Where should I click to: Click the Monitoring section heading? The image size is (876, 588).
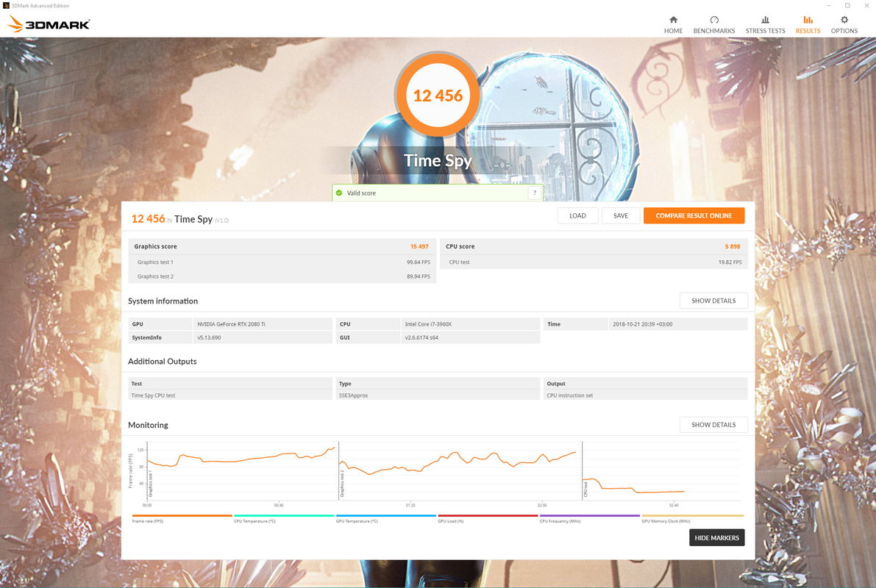pos(148,425)
